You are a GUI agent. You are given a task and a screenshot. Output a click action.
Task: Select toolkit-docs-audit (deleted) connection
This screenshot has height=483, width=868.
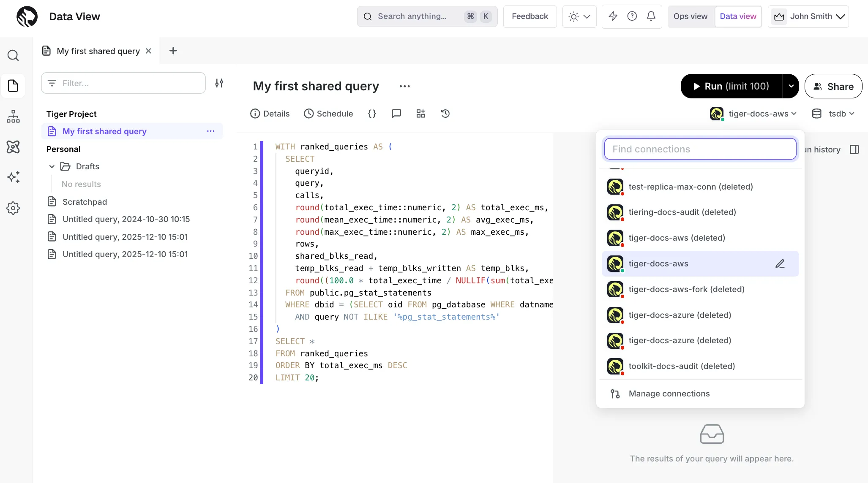(x=700, y=366)
